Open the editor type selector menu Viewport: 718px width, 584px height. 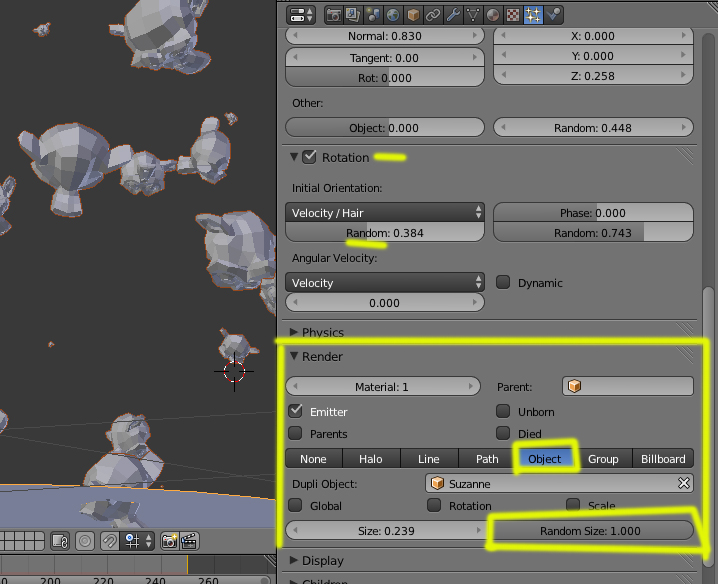pyautogui.click(x=301, y=15)
